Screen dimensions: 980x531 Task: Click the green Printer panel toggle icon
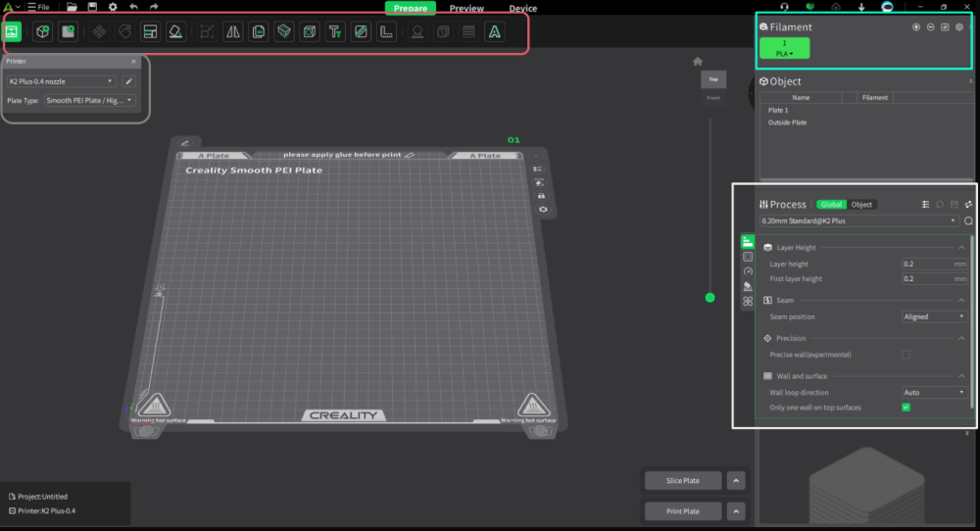point(12,32)
